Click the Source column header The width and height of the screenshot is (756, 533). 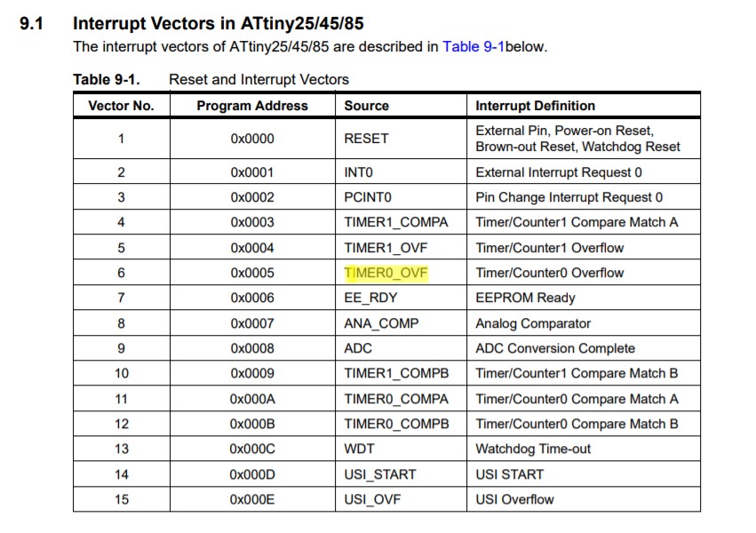[367, 106]
